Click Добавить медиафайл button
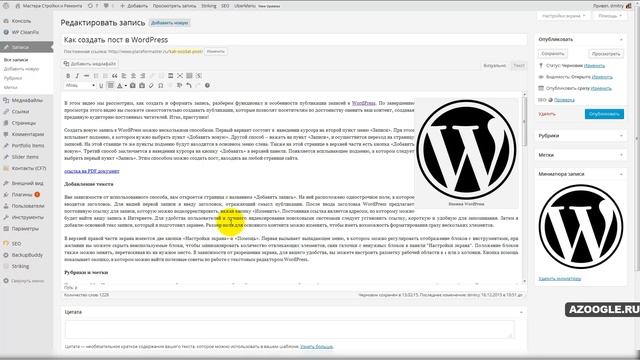 [x=90, y=64]
